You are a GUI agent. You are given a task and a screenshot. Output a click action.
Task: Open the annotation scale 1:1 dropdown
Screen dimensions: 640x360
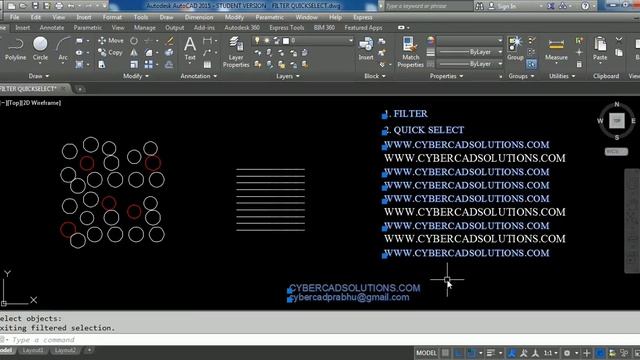(551, 353)
